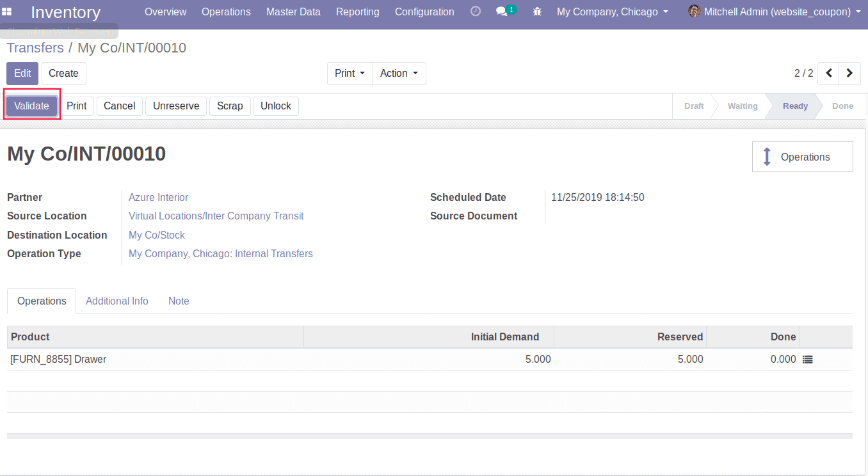Open the Configuration menu

point(424,12)
